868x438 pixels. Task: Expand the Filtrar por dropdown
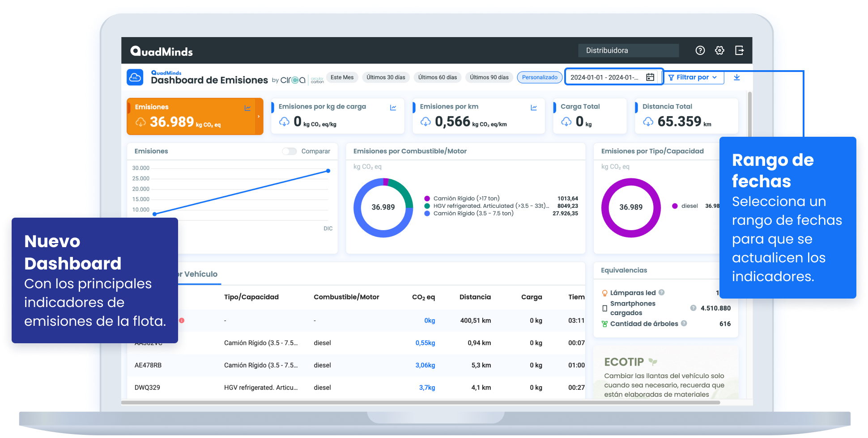(692, 77)
